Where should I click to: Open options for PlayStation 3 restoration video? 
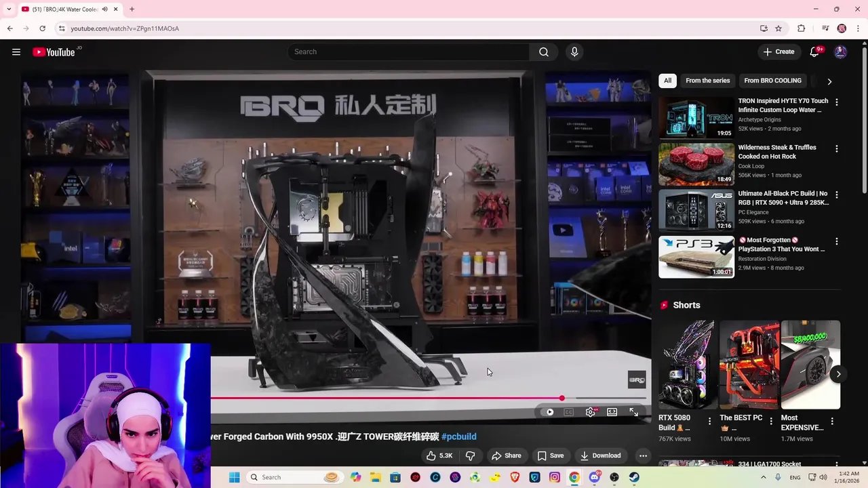point(836,241)
